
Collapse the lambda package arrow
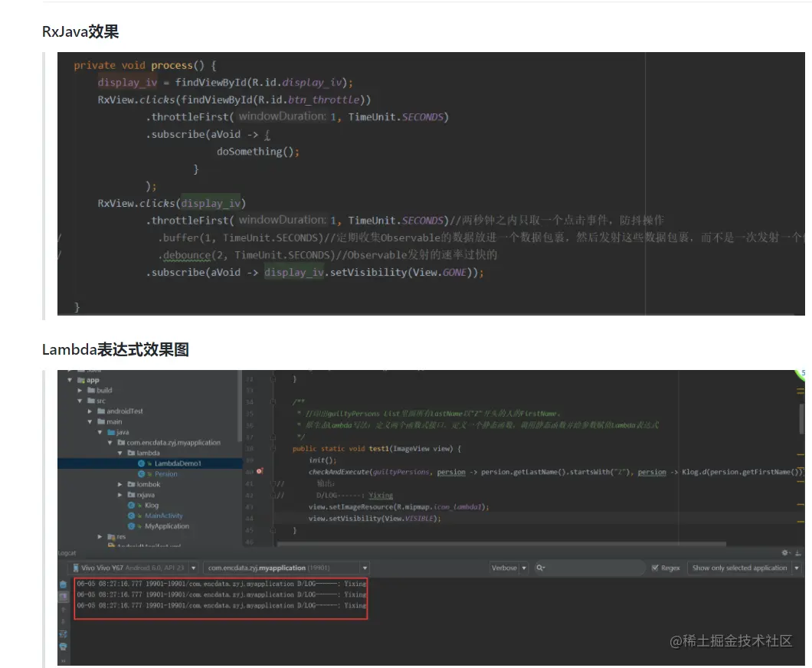pos(120,453)
